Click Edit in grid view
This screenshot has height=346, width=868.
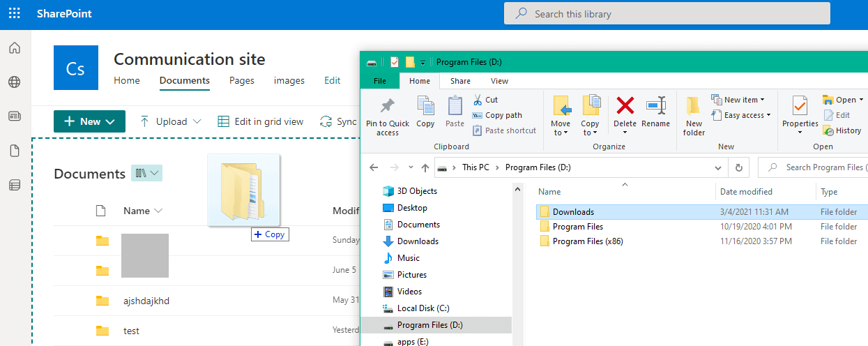click(261, 121)
